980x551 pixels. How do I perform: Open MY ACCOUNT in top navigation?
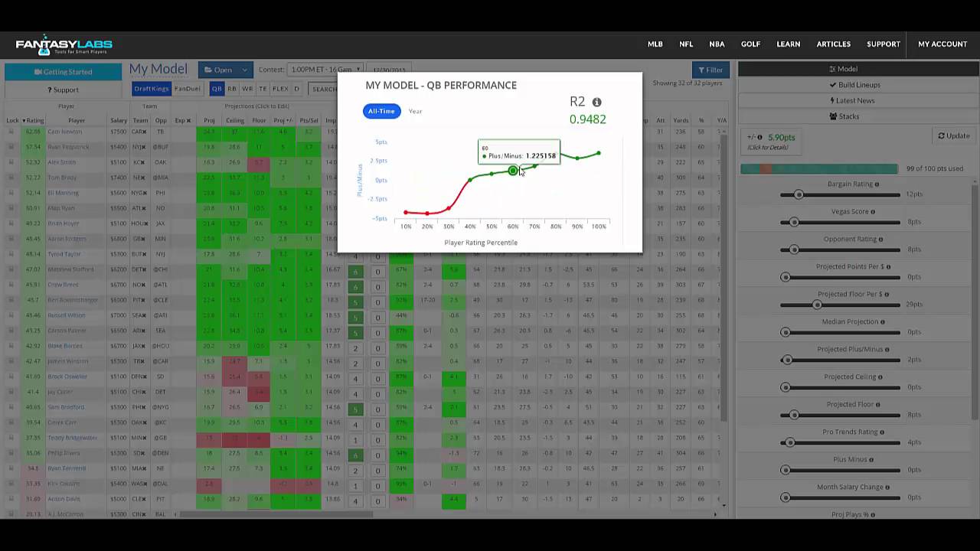point(942,44)
